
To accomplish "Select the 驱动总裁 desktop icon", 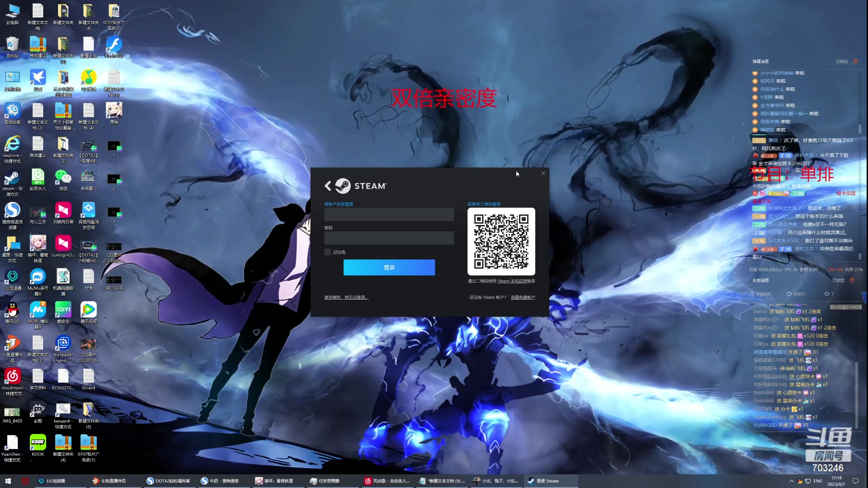I will (13, 114).
